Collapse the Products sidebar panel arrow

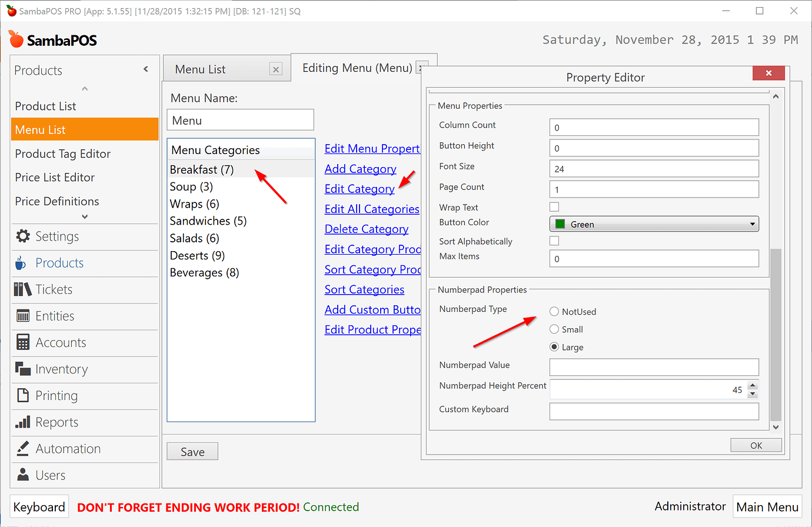[146, 69]
